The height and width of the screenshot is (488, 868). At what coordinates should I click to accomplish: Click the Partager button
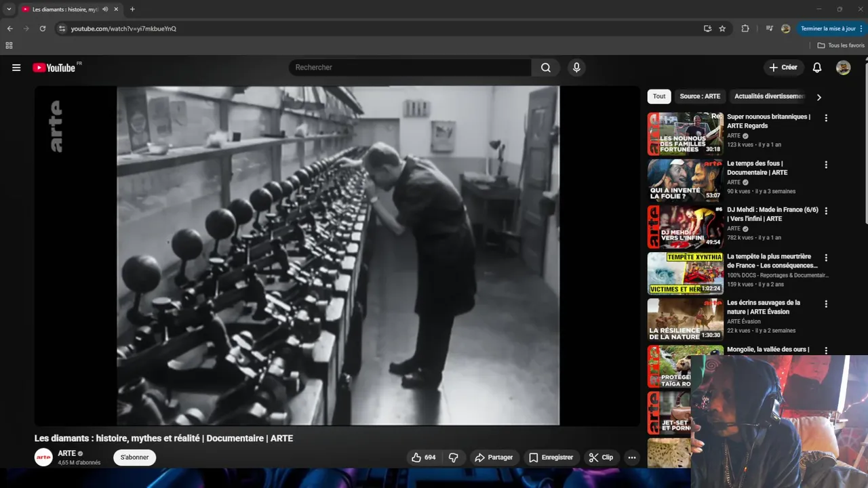(x=494, y=457)
